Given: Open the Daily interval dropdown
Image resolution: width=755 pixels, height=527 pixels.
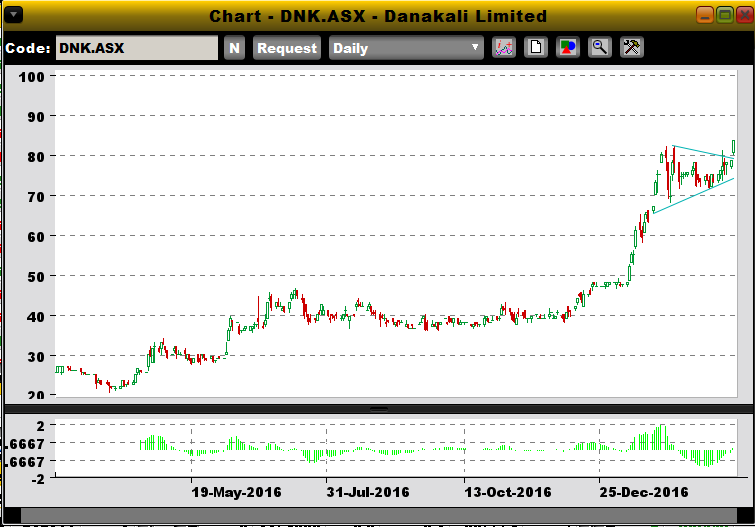Looking at the screenshot, I should (406, 48).
